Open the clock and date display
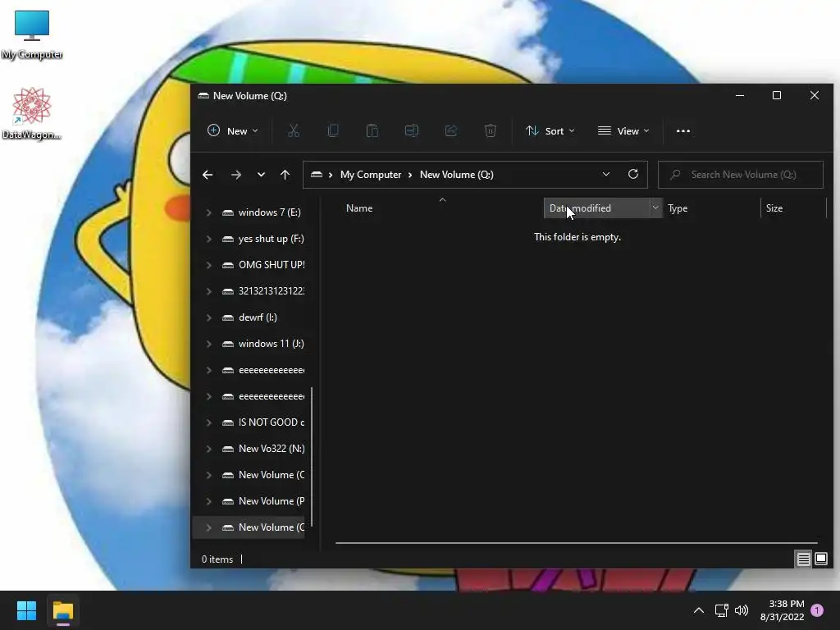 [782, 610]
